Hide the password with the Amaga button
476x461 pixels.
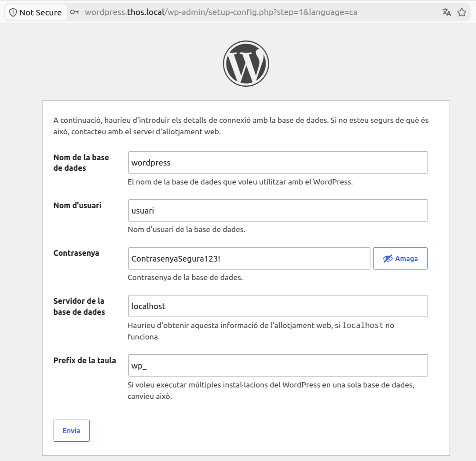400,258
